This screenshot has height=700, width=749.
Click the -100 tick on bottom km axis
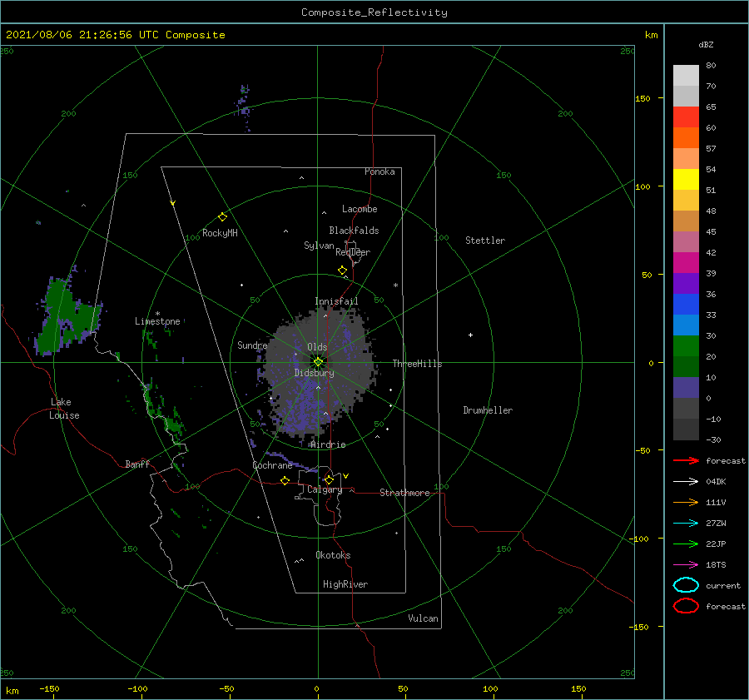tap(137, 689)
